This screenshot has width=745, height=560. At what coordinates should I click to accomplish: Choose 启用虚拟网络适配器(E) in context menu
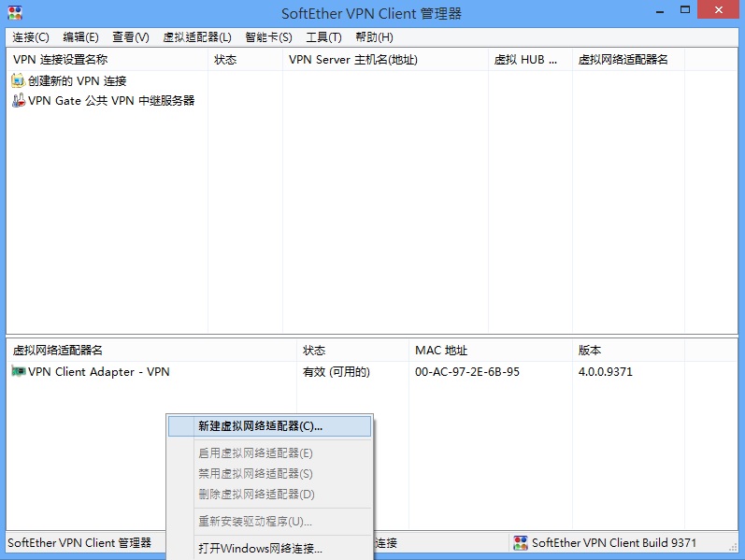click(x=269, y=453)
